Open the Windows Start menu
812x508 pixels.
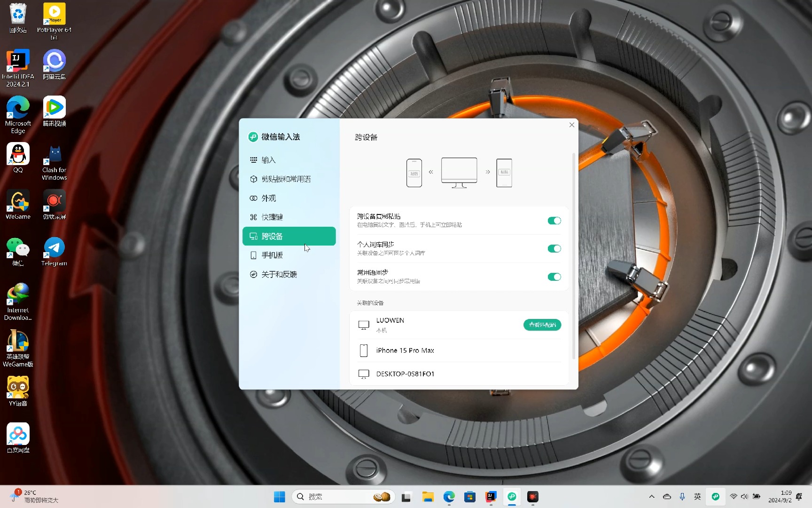point(279,497)
